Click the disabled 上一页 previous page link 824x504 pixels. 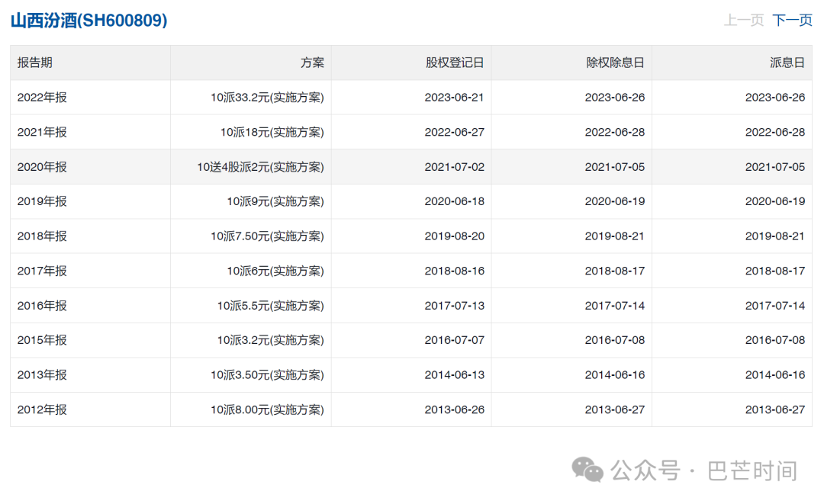(x=744, y=21)
